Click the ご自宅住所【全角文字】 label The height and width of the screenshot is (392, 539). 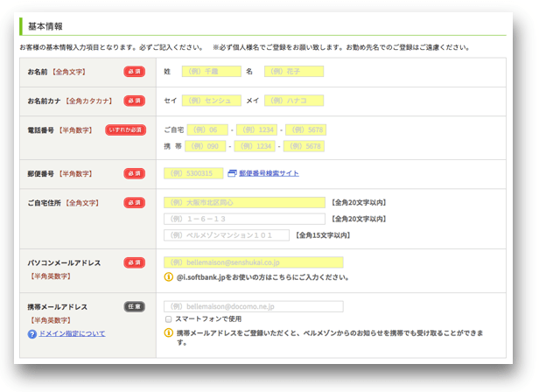(63, 203)
